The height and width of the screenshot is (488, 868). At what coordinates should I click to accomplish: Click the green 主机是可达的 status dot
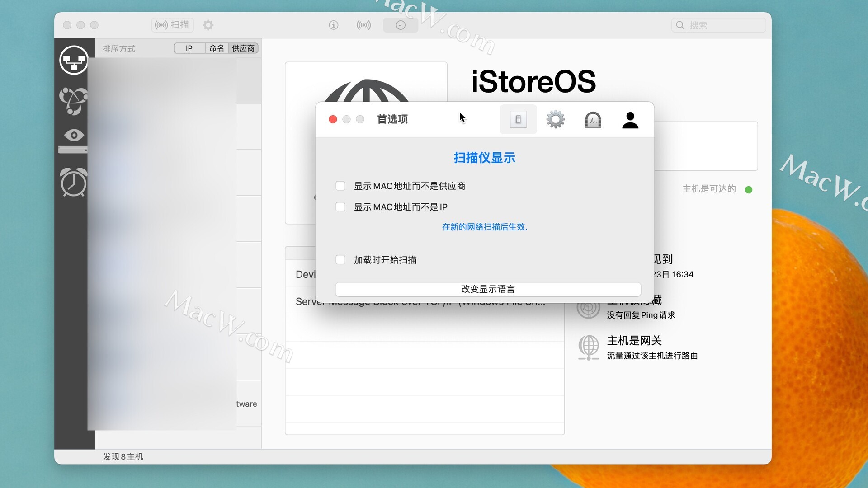(x=749, y=189)
